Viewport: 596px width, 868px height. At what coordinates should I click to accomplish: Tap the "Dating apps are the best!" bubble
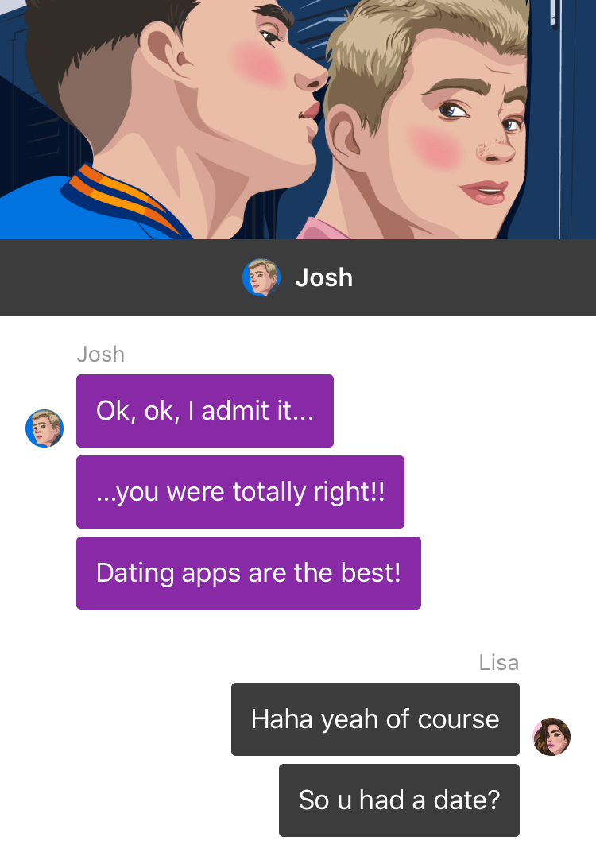tap(249, 573)
